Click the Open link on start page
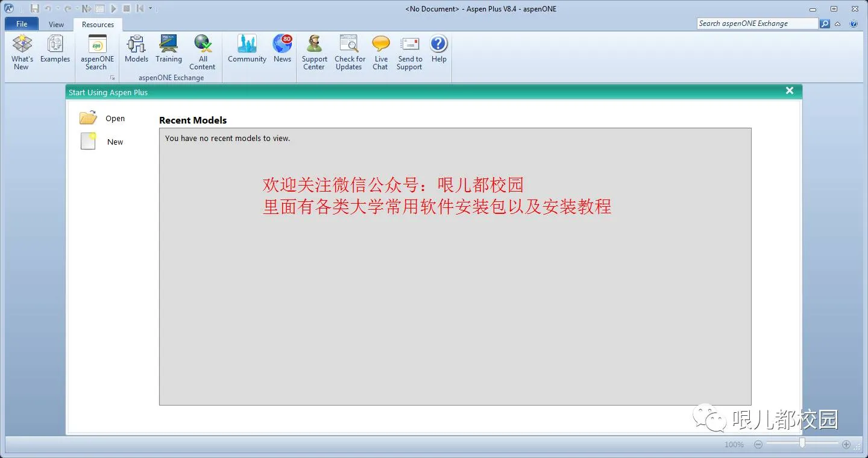Image resolution: width=868 pixels, height=458 pixels. [x=115, y=119]
